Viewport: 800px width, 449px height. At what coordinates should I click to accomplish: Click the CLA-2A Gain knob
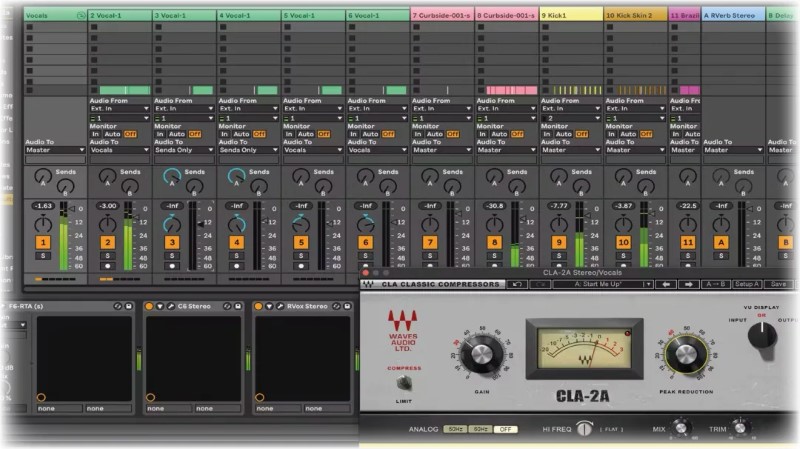481,354
